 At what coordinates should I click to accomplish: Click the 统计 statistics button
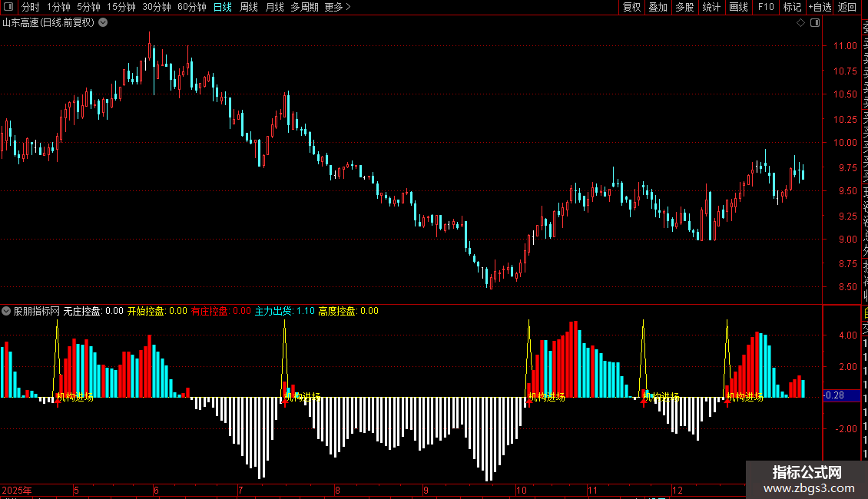coord(711,7)
